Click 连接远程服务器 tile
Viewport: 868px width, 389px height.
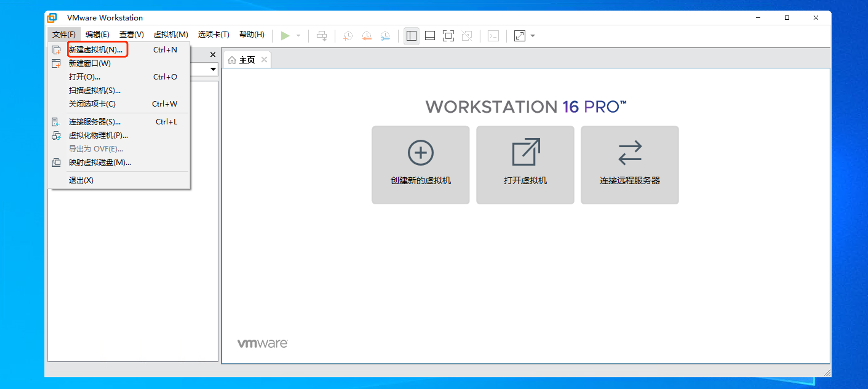click(629, 165)
